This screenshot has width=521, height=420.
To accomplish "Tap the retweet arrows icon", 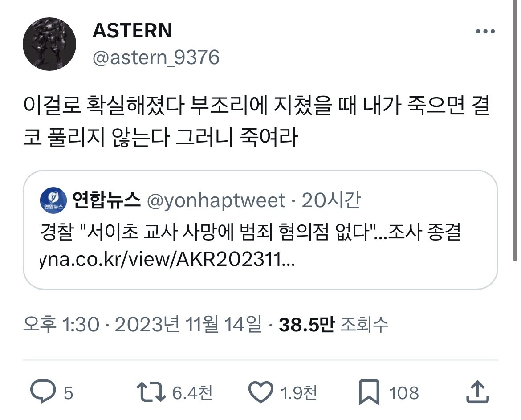I will pyautogui.click(x=151, y=392).
